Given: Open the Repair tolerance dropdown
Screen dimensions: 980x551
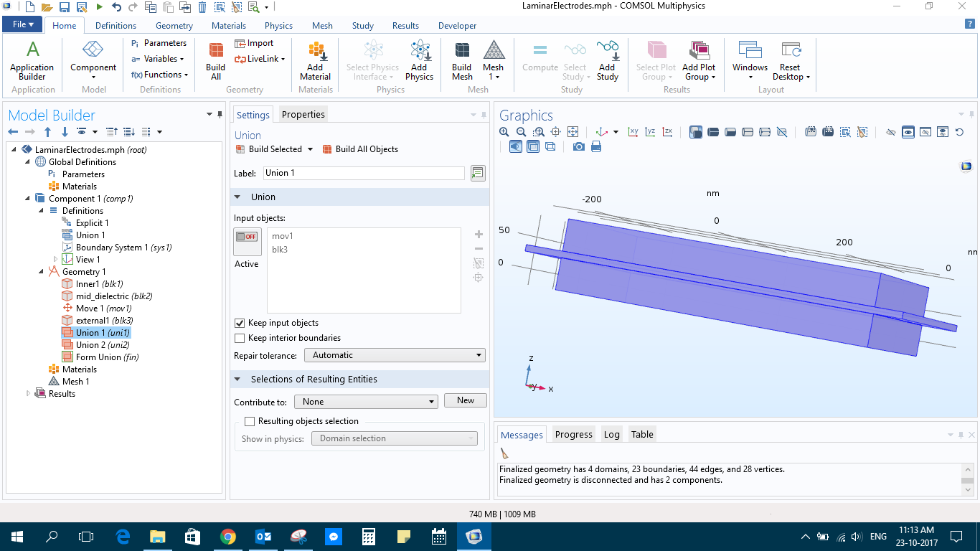Looking at the screenshot, I should tap(395, 355).
